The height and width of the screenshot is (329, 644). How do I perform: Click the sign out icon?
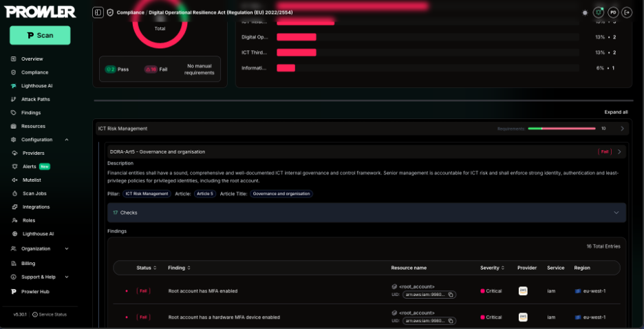(x=627, y=12)
